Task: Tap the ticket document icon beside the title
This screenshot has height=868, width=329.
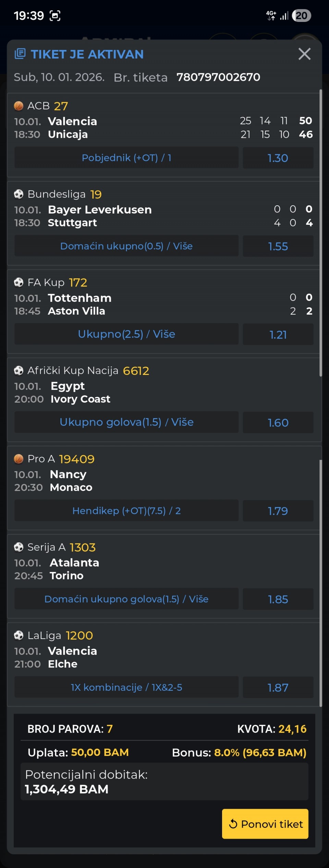Action: click(20, 54)
